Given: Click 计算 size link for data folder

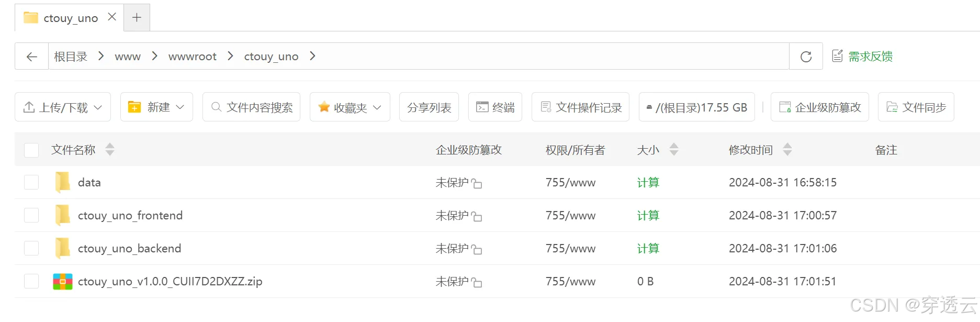Looking at the screenshot, I should [x=648, y=182].
